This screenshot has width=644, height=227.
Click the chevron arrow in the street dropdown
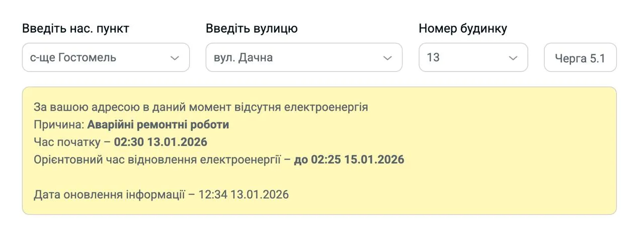tap(387, 58)
